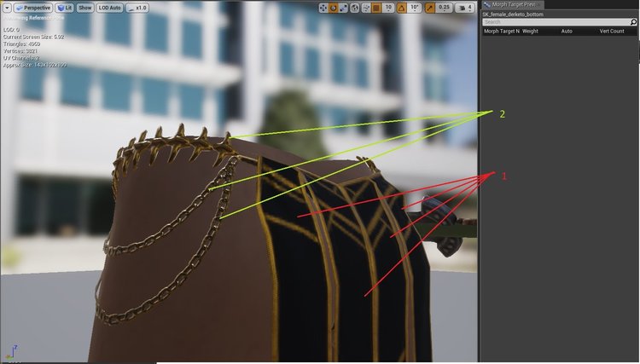Click the Triangles count stat text
The image size is (640, 364).
pyautogui.click(x=21, y=44)
